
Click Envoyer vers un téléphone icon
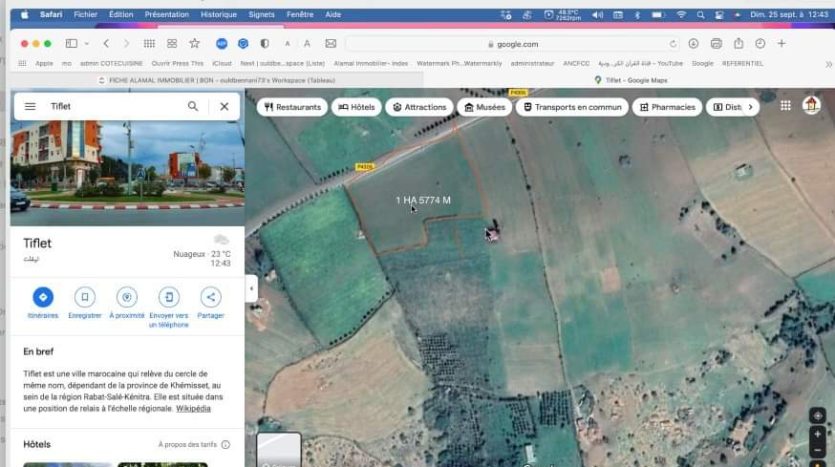click(x=169, y=297)
